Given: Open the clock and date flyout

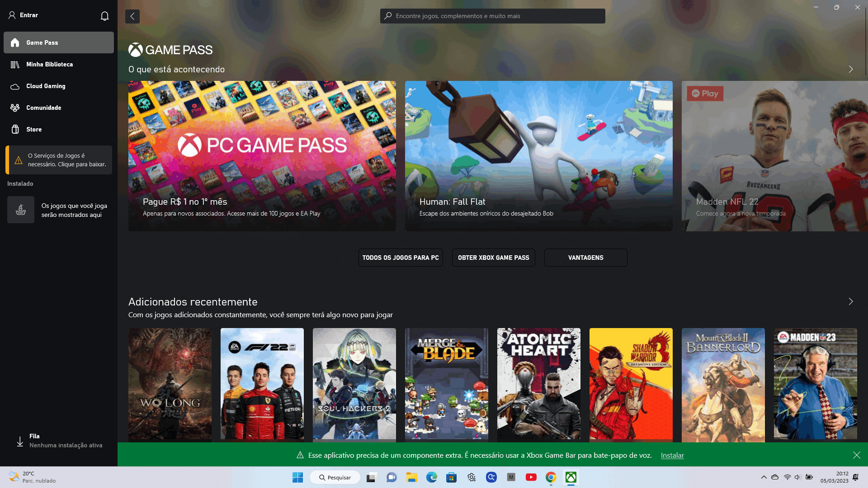Looking at the screenshot, I should click(x=835, y=477).
